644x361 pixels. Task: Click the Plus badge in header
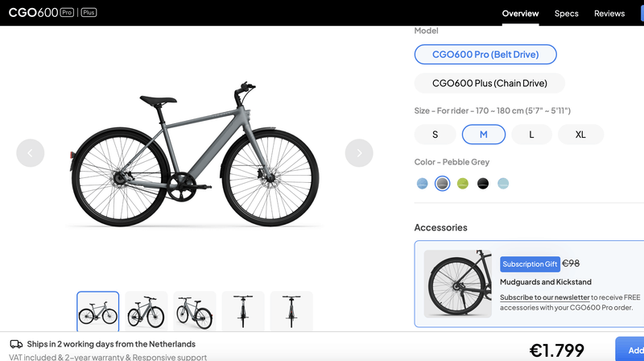[89, 13]
